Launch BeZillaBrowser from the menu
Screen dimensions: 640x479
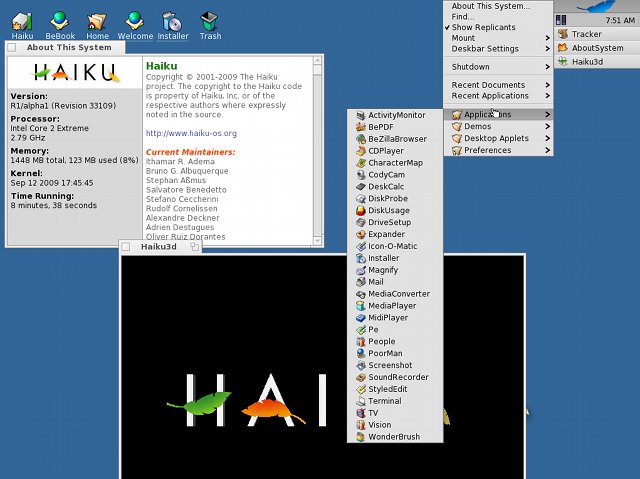[395, 139]
